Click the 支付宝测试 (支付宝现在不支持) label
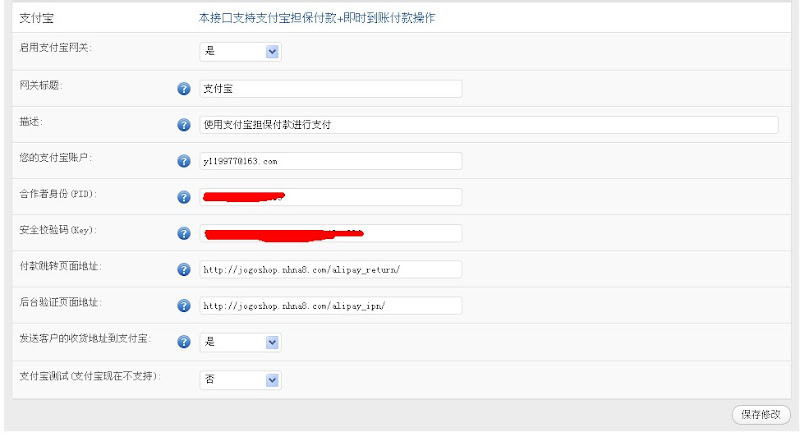Image resolution: width=800 pixels, height=437 pixels. click(90, 376)
